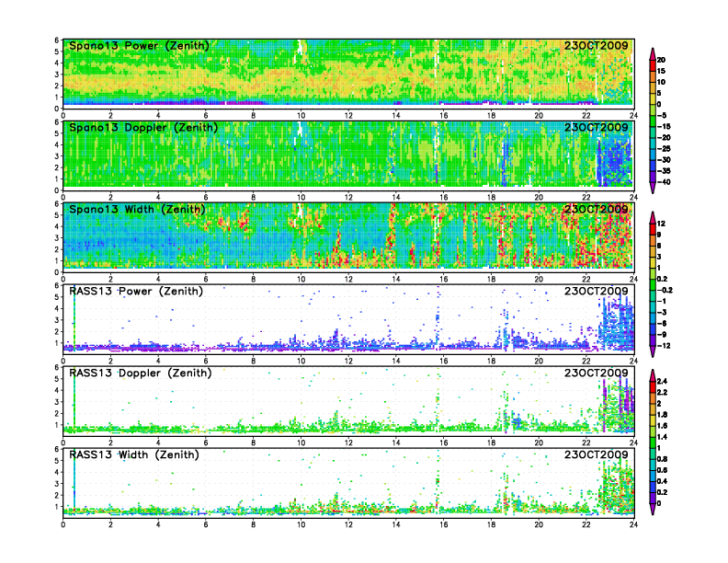728x563 pixels.
Task: Select the 23OCT2009 date in RASS13 Power panel
Action: tap(597, 292)
